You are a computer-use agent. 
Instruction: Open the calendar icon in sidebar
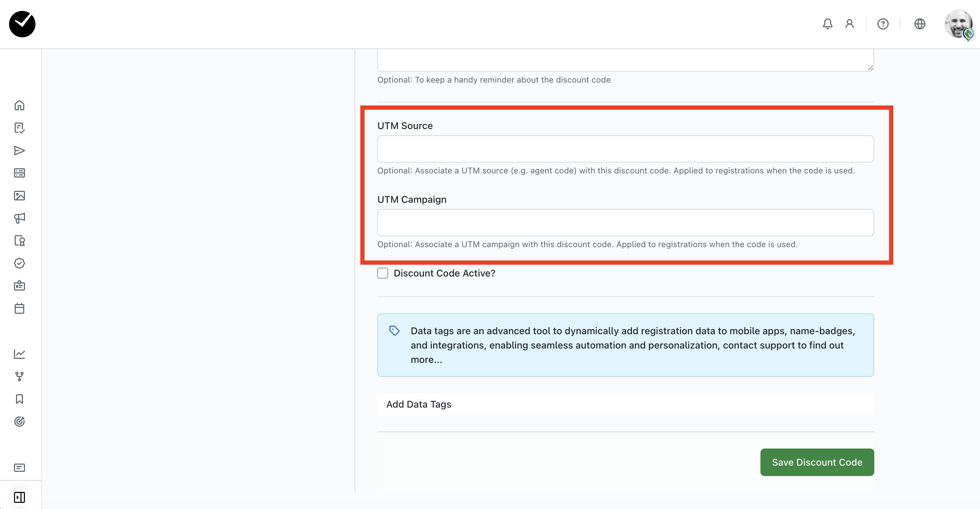point(19,308)
